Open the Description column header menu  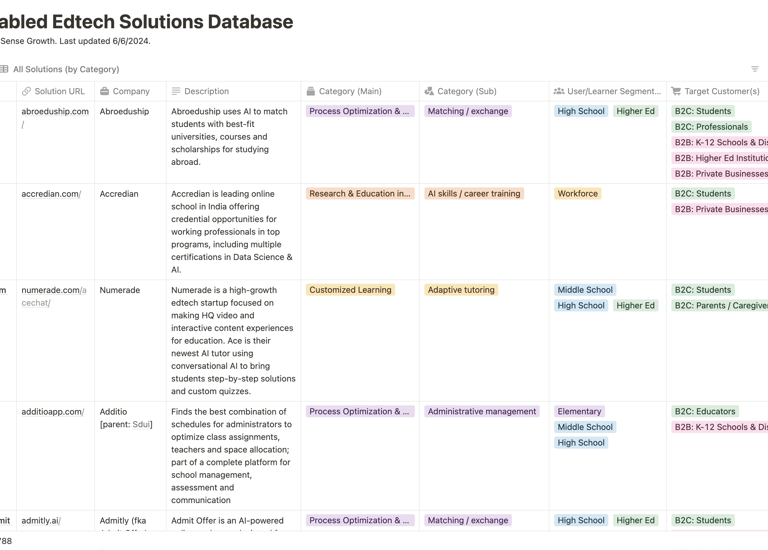click(206, 91)
